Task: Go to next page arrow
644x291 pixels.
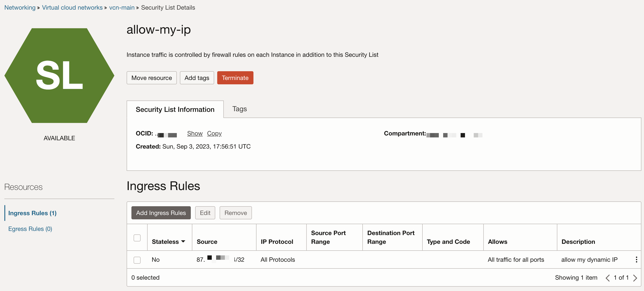Action: click(635, 278)
